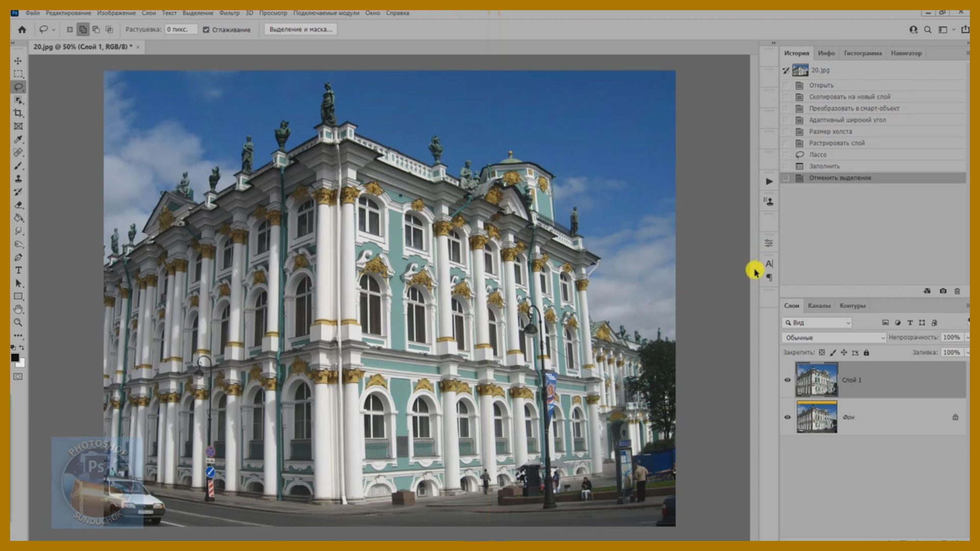
Task: Create new snapshot camera icon in History
Action: tap(943, 291)
